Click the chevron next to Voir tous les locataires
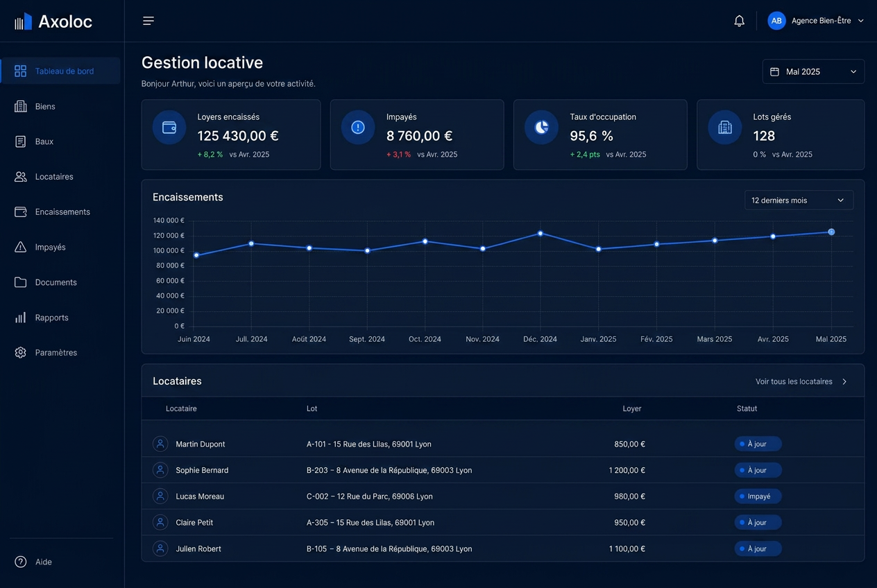This screenshot has height=588, width=877. point(844,381)
